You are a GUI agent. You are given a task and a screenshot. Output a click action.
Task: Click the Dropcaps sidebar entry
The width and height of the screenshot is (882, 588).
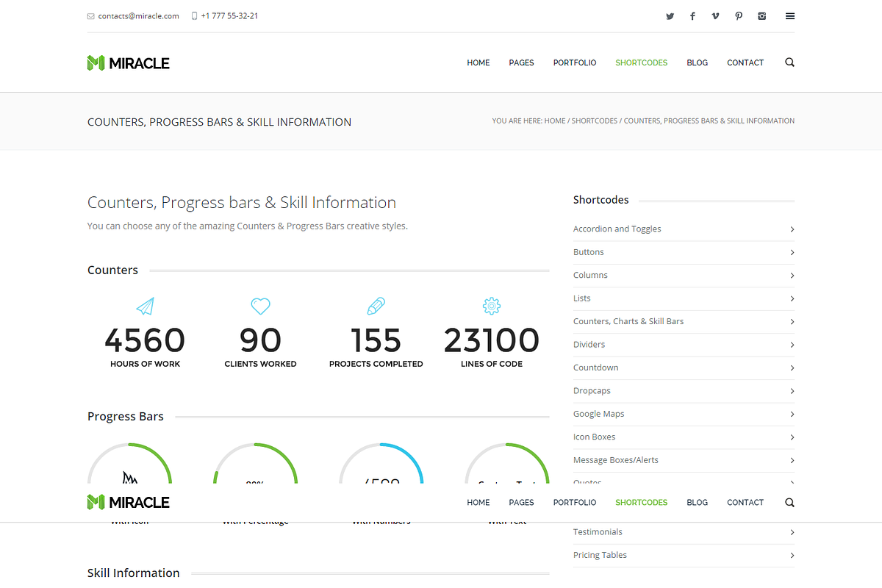point(592,391)
